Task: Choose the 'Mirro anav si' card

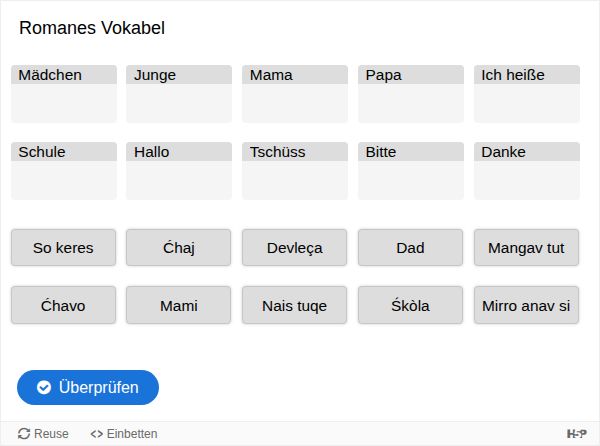Action: (526, 305)
